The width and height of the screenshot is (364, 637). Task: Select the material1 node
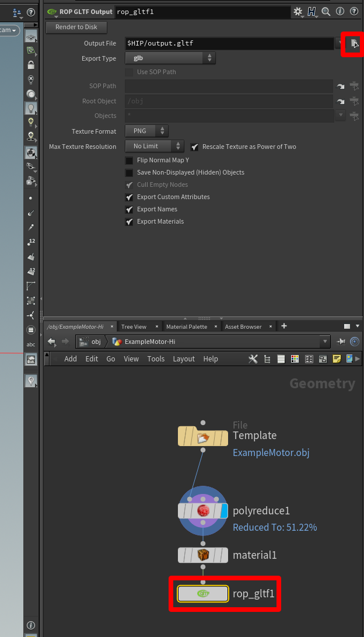pyautogui.click(x=203, y=555)
